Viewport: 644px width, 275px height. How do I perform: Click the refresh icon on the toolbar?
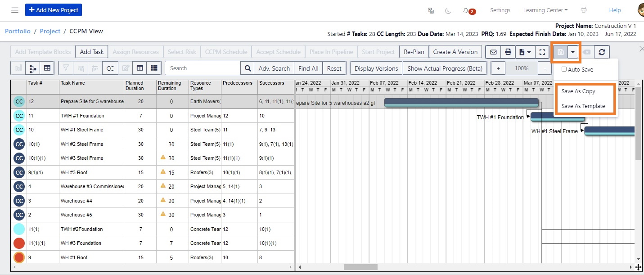click(x=602, y=52)
